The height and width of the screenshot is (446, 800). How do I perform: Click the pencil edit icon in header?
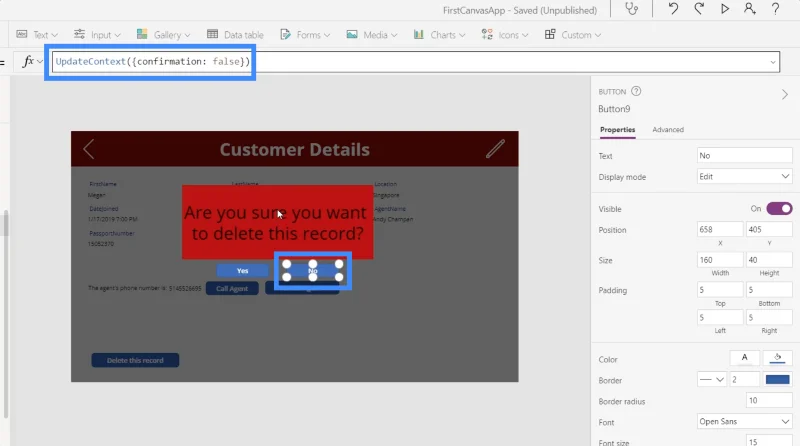pos(495,149)
